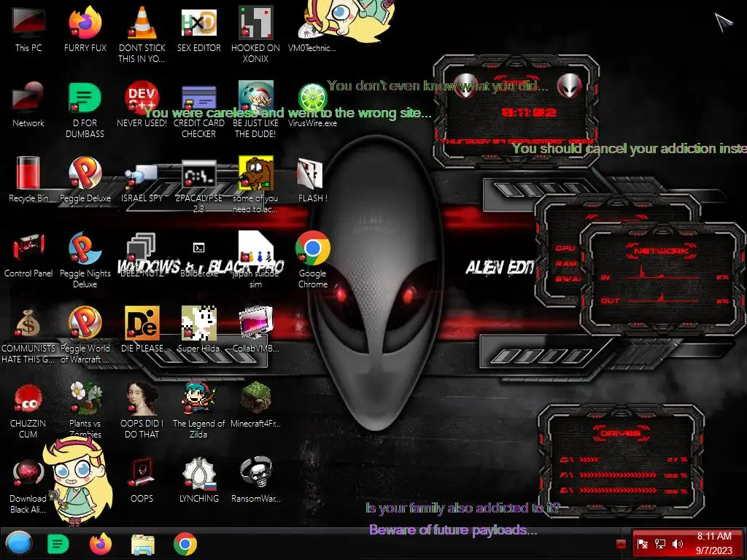Select the some of you need to ac... icon

255,184
